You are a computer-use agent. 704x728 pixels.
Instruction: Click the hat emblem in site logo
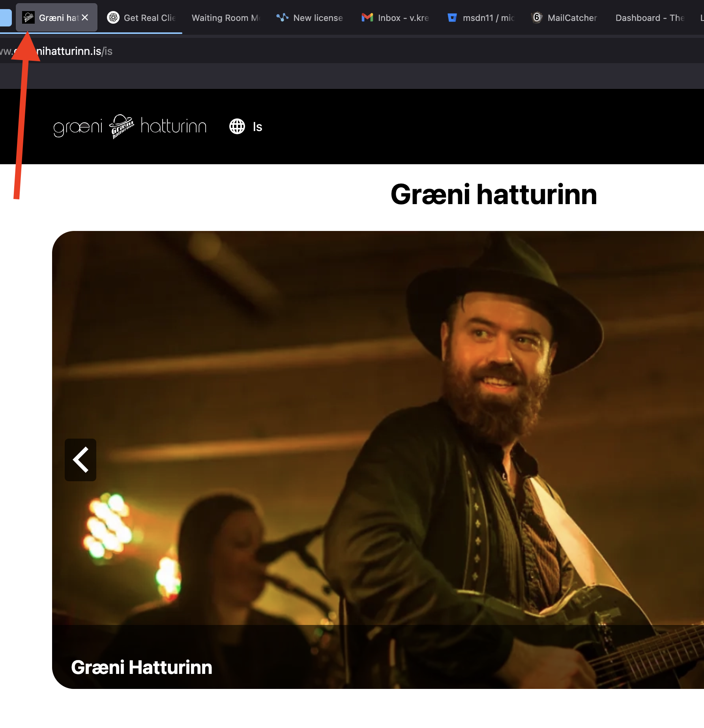point(122,126)
